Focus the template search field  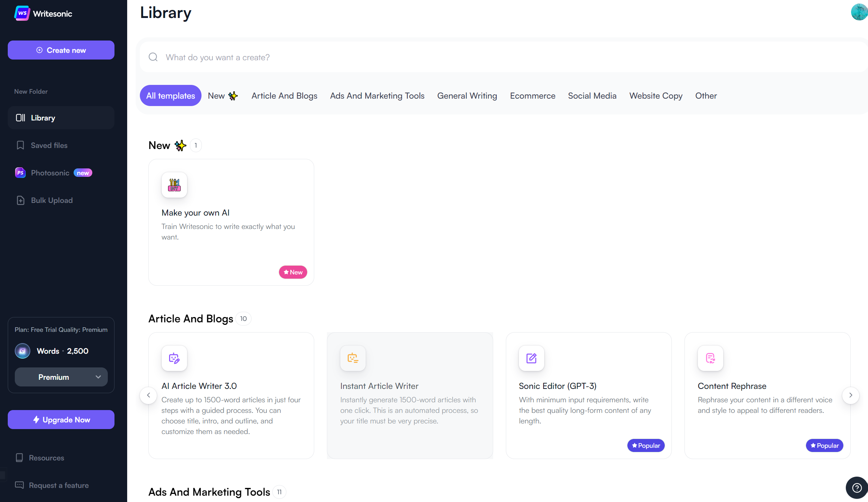tap(493, 57)
